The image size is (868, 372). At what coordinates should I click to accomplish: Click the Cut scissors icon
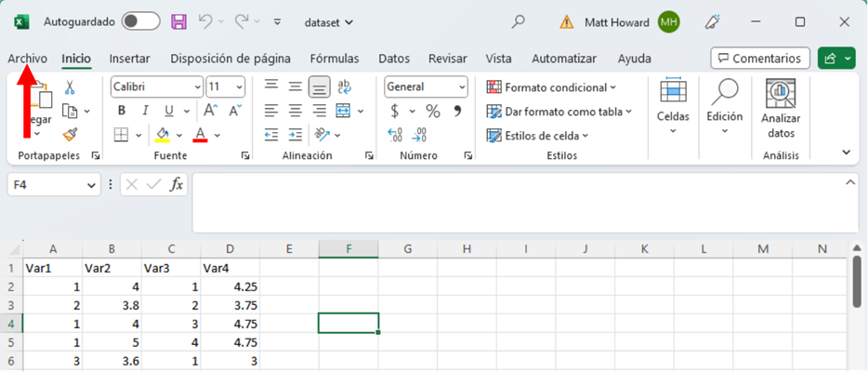tap(69, 87)
